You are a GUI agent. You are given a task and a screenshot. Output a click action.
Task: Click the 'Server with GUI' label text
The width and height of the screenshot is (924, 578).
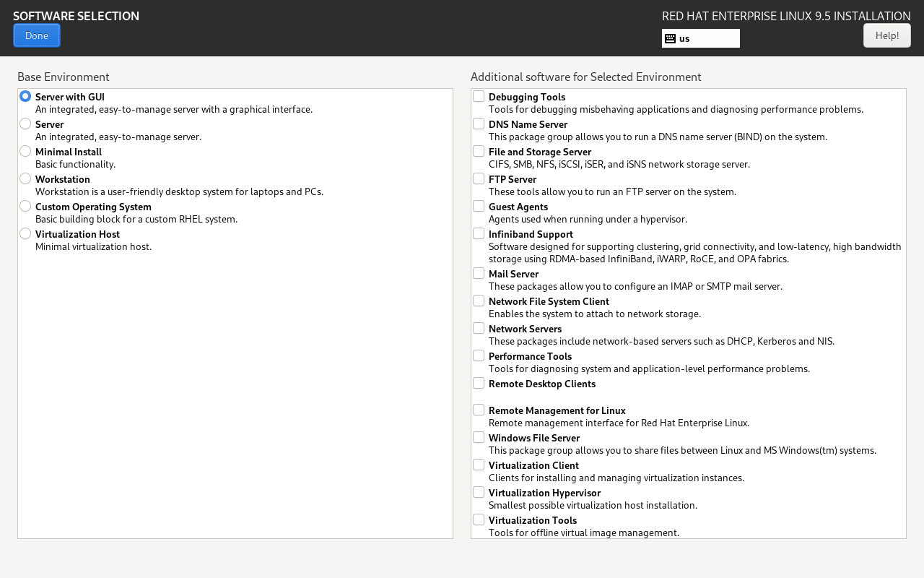point(70,97)
